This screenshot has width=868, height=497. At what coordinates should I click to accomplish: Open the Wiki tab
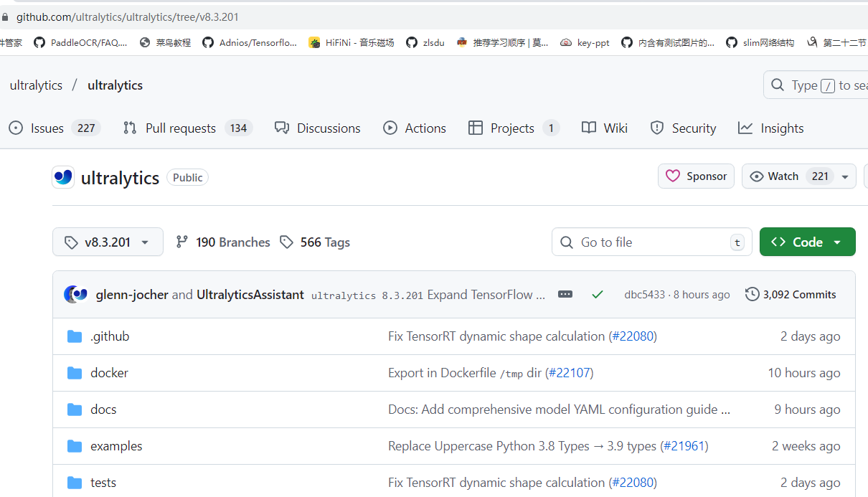pos(605,128)
